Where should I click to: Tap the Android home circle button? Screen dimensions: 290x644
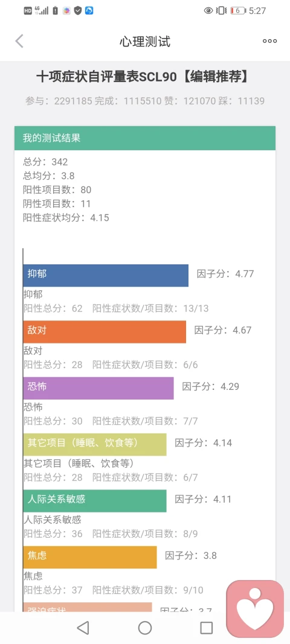[145, 628]
